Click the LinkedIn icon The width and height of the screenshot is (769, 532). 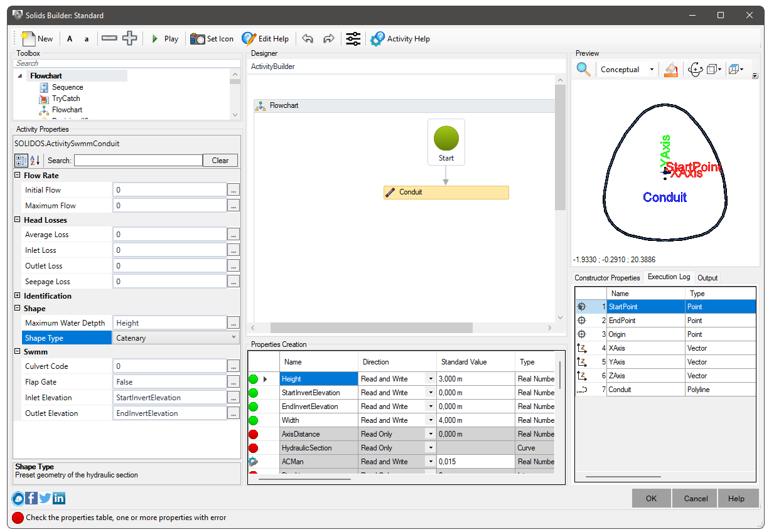pos(59,499)
